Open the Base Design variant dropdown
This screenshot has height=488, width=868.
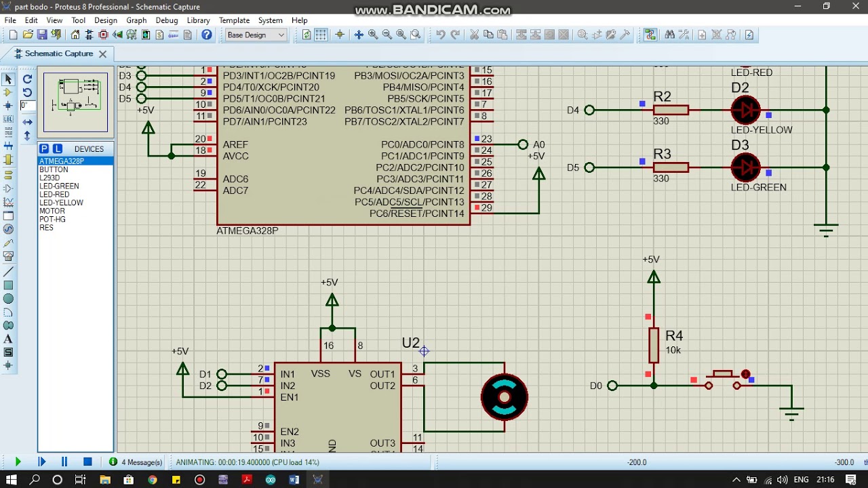point(256,35)
